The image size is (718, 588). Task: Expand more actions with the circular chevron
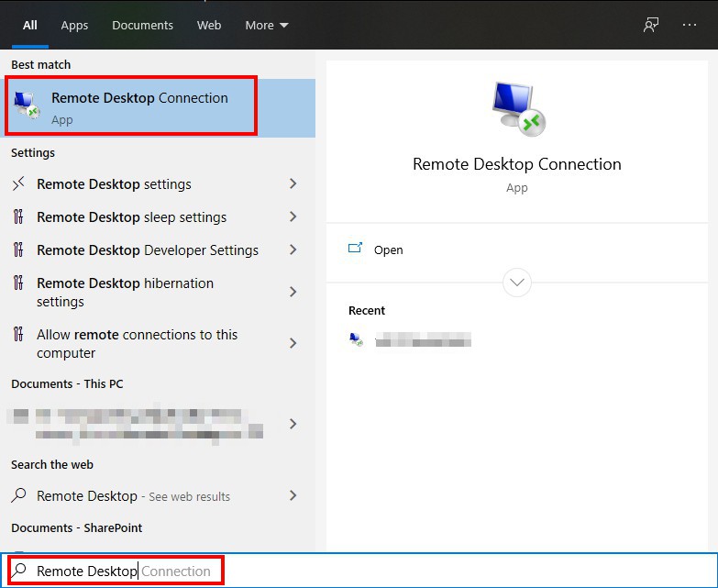[517, 283]
